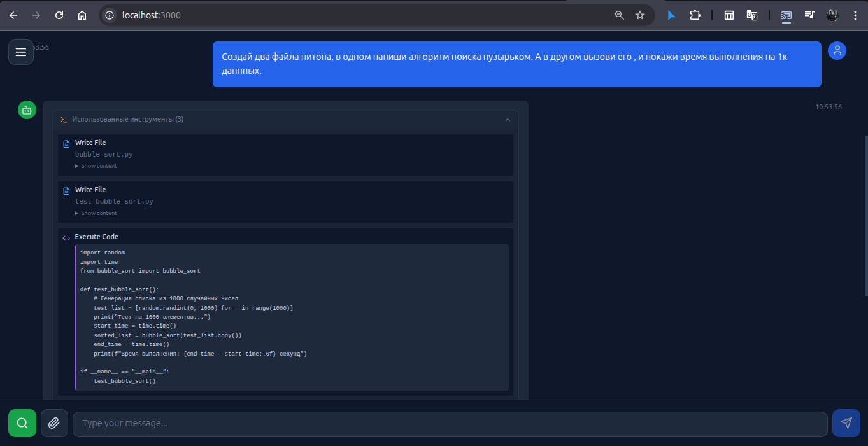Viewport: 868px width, 446px height.
Task: Open the hamburger menu at top left
Action: point(21,52)
